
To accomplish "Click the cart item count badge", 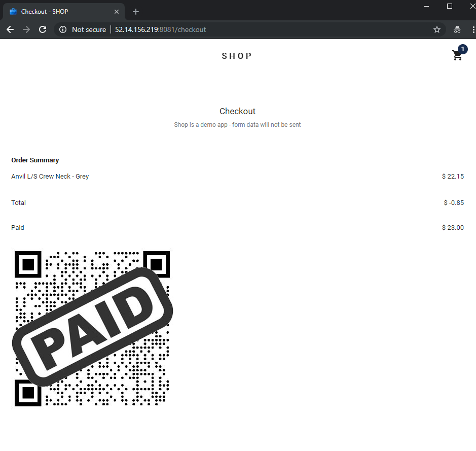I will point(463,49).
